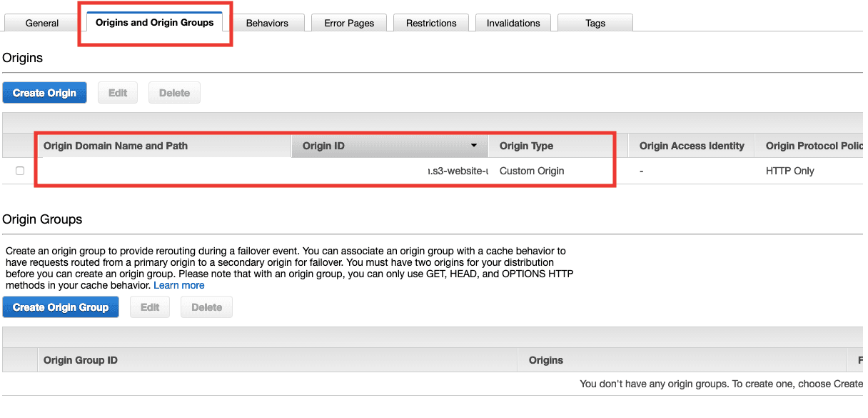The height and width of the screenshot is (418, 868).
Task: Select the checkbox for the Custom Origin row
Action: 20,171
